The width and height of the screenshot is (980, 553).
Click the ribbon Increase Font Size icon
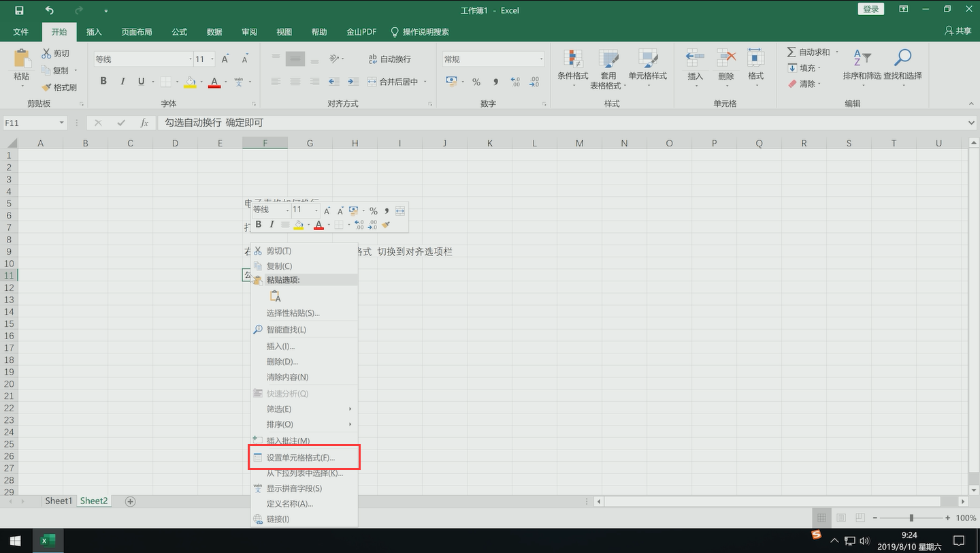pyautogui.click(x=225, y=59)
